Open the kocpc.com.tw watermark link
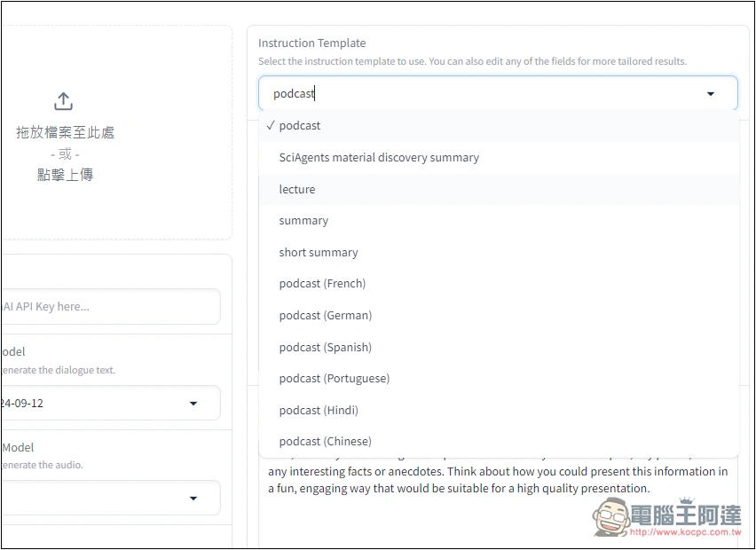 tap(685, 532)
